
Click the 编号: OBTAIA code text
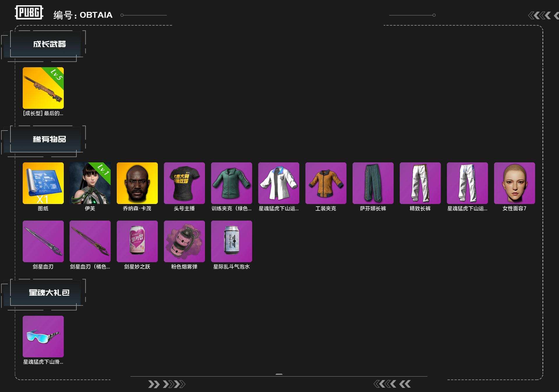pyautogui.click(x=83, y=15)
